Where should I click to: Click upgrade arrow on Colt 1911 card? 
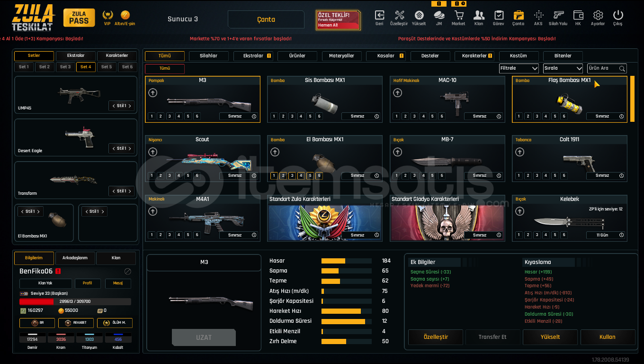519,152
